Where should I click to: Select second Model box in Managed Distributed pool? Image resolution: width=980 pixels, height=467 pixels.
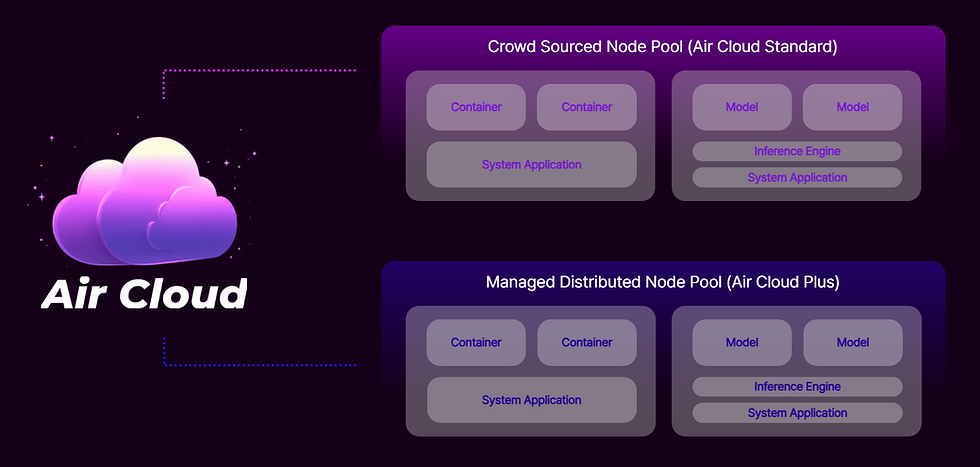click(x=853, y=343)
